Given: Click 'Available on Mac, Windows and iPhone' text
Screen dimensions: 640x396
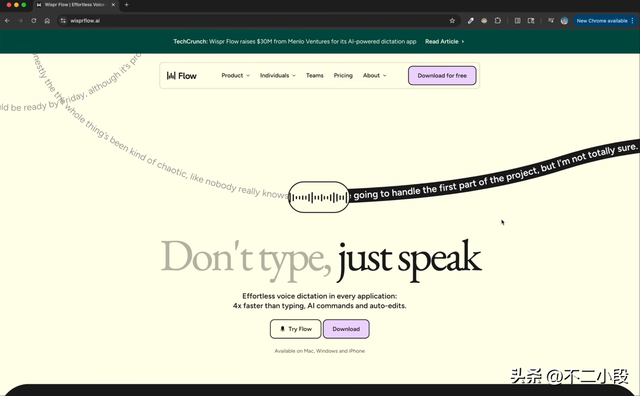Looking at the screenshot, I should (x=320, y=351).
